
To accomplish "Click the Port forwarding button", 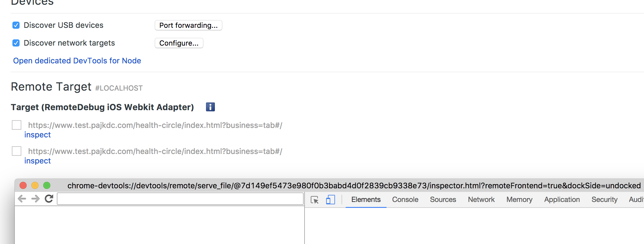I will pyautogui.click(x=188, y=25).
